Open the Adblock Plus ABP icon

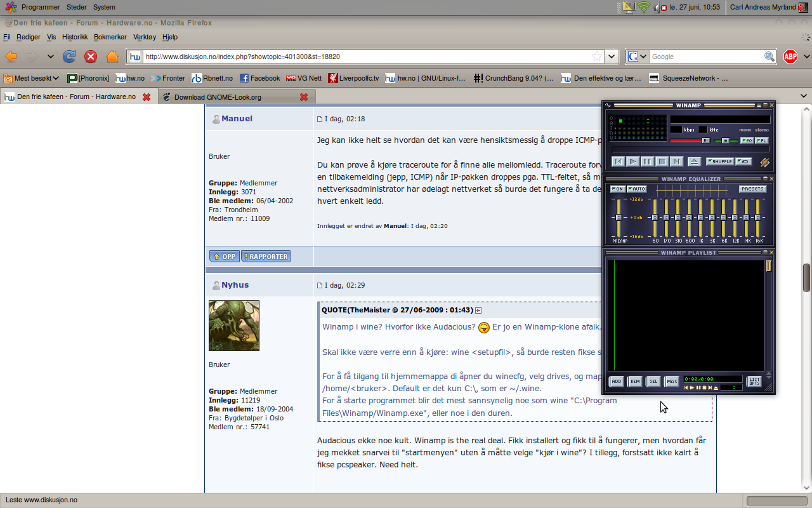click(x=790, y=57)
